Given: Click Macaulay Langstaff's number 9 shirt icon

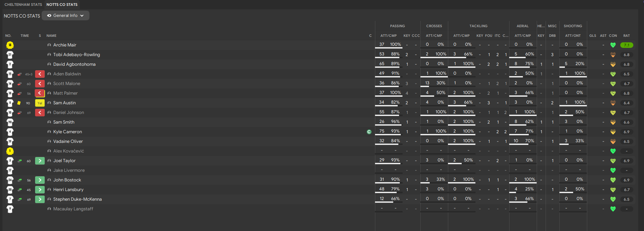Looking at the screenshot, I should point(10,209).
